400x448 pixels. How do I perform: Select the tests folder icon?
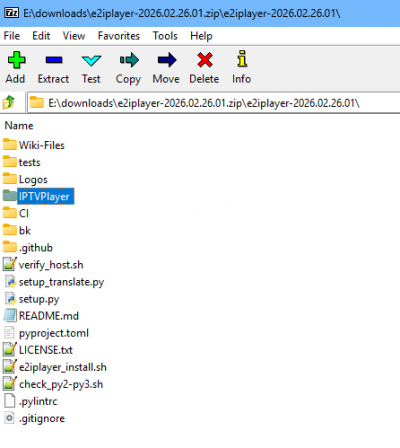pyautogui.click(x=10, y=162)
